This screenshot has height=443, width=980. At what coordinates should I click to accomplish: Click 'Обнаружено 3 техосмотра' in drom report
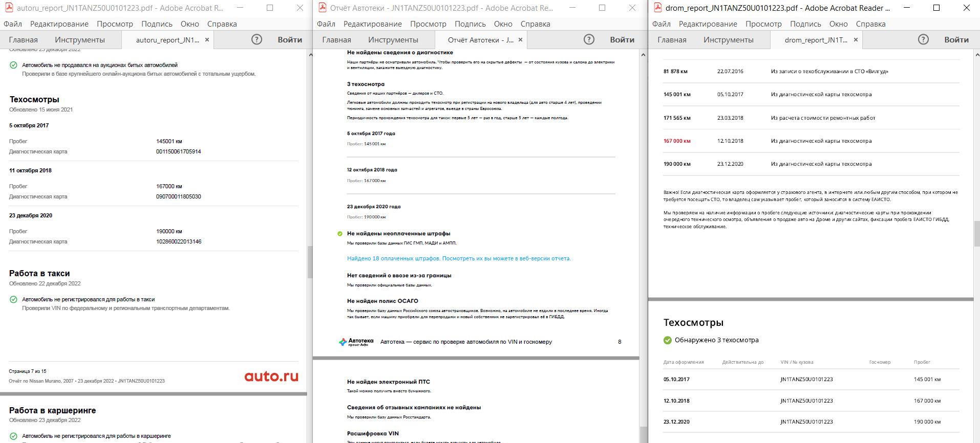pos(717,340)
